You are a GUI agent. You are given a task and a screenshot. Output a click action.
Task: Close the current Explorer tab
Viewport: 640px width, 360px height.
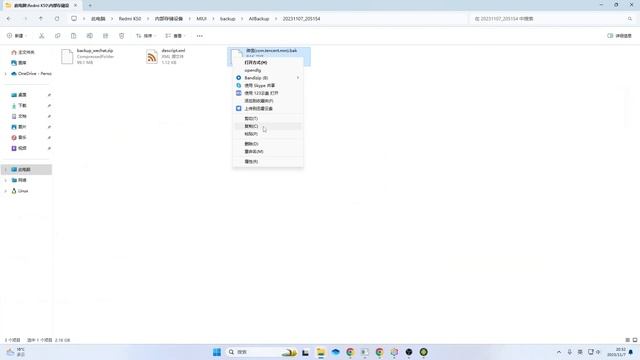pyautogui.click(x=76, y=5)
